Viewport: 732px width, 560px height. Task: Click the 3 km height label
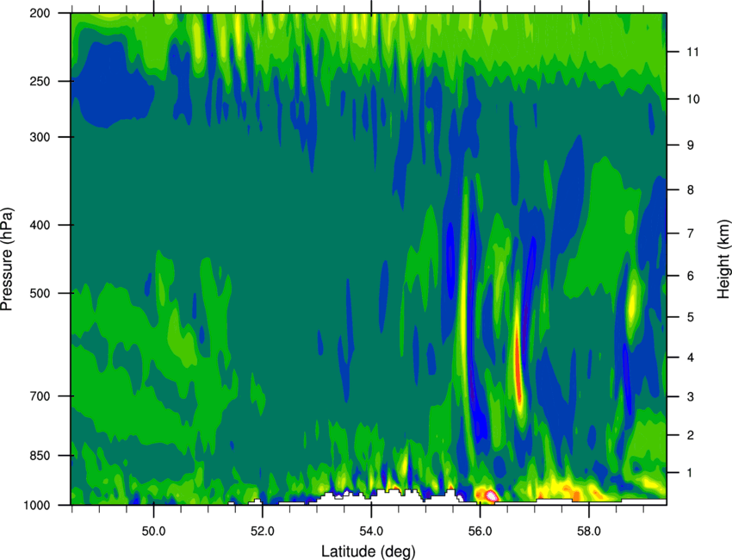pyautogui.click(x=690, y=396)
